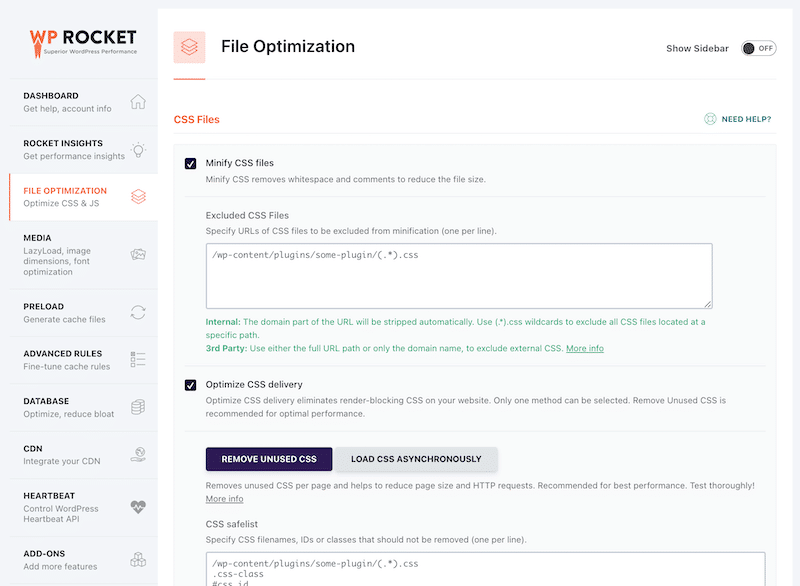
Task: Open Rocket Insights via its rocket icon
Action: point(137,149)
